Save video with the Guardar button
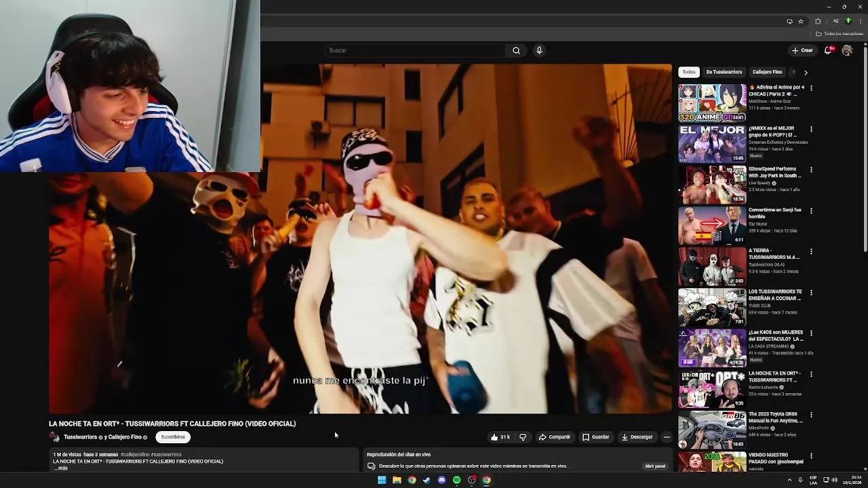The height and width of the screenshot is (488, 868). click(x=596, y=437)
